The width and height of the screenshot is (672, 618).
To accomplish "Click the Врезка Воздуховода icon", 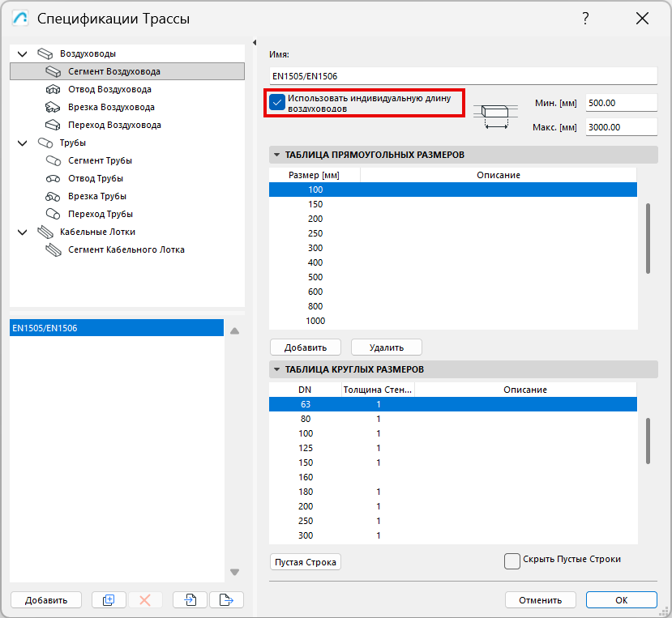I will coord(54,107).
